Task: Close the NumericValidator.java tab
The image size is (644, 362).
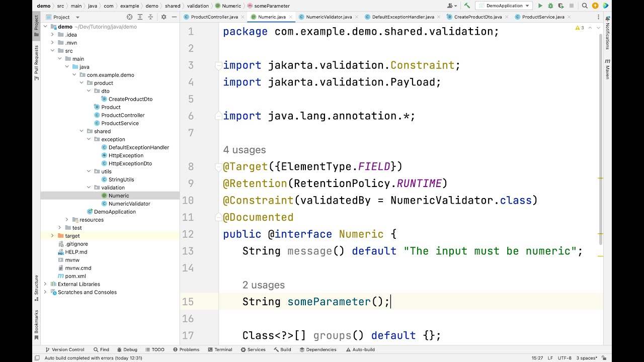Action: coord(357,17)
